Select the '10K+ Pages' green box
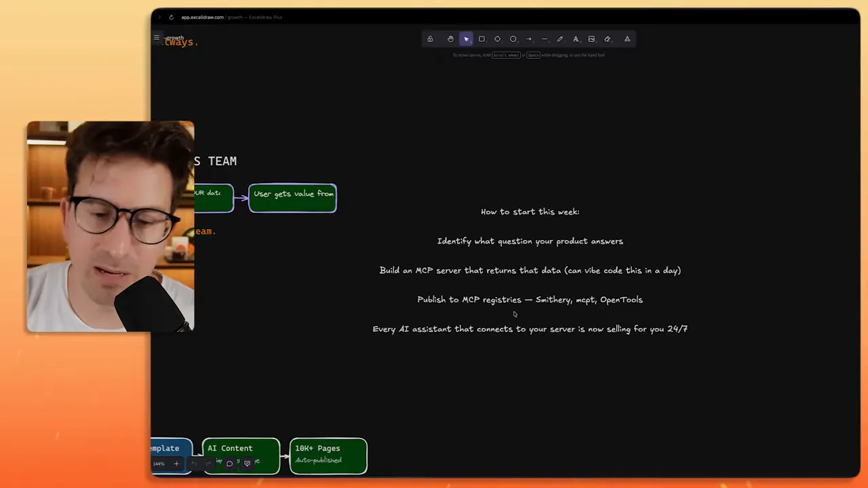The image size is (868, 488). pos(328,455)
